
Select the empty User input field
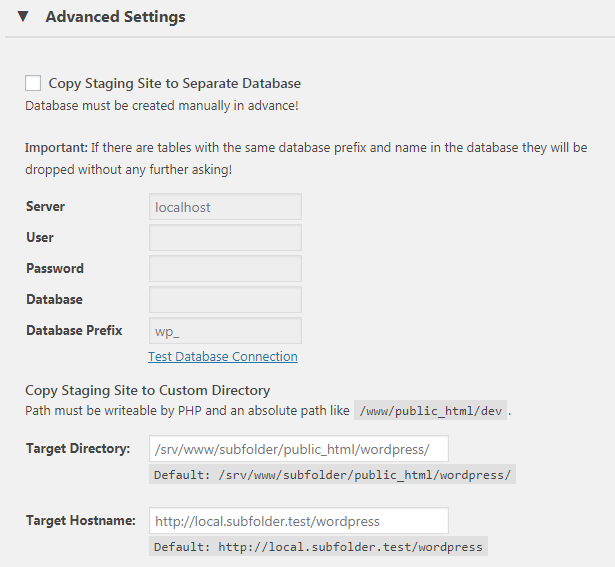[x=225, y=238]
